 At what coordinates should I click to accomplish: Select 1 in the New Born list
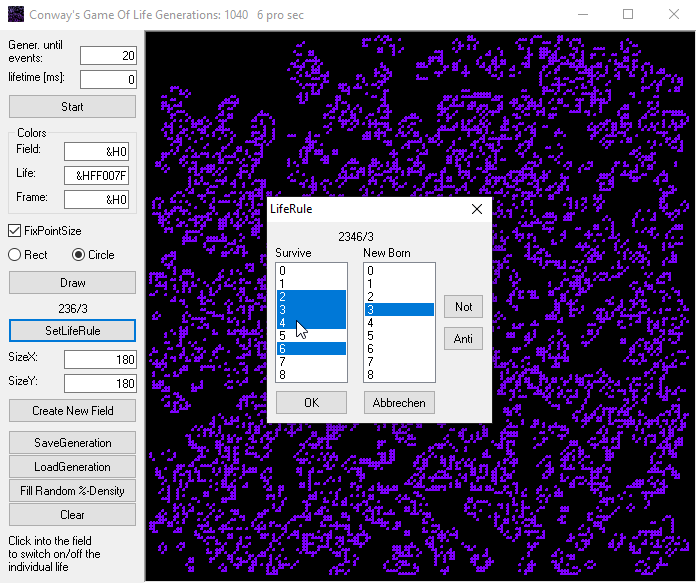pyautogui.click(x=399, y=284)
